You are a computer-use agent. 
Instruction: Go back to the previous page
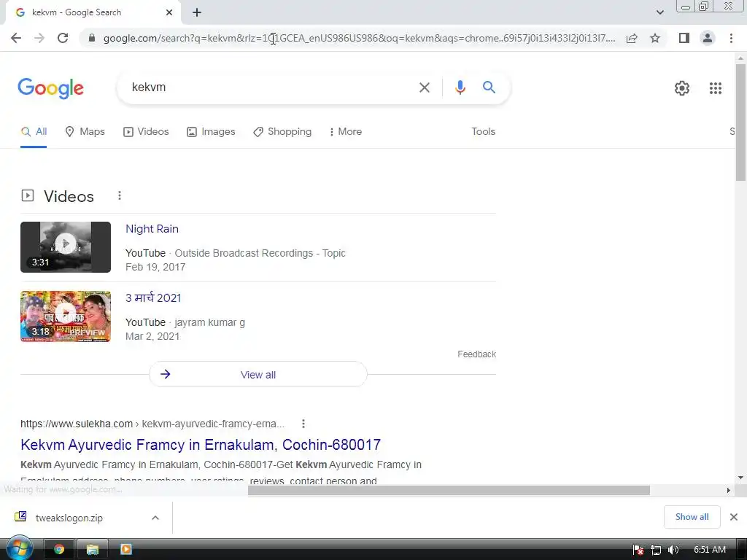[16, 38]
